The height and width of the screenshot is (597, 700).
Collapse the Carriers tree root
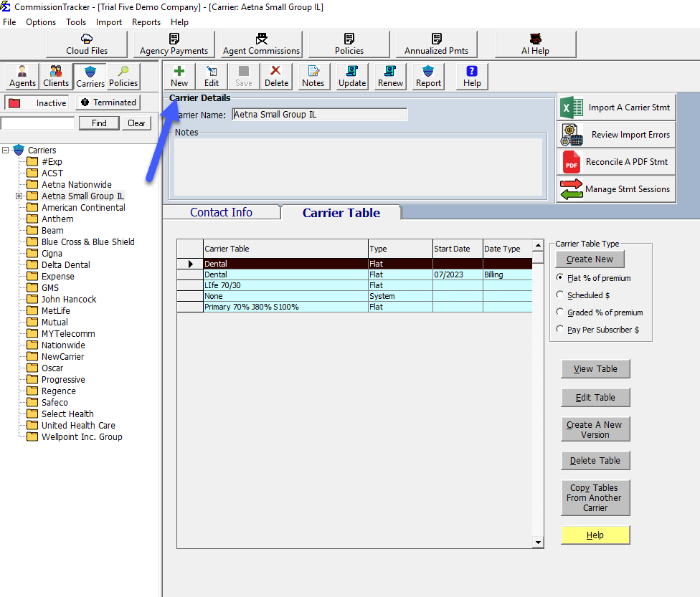pyautogui.click(x=6, y=150)
